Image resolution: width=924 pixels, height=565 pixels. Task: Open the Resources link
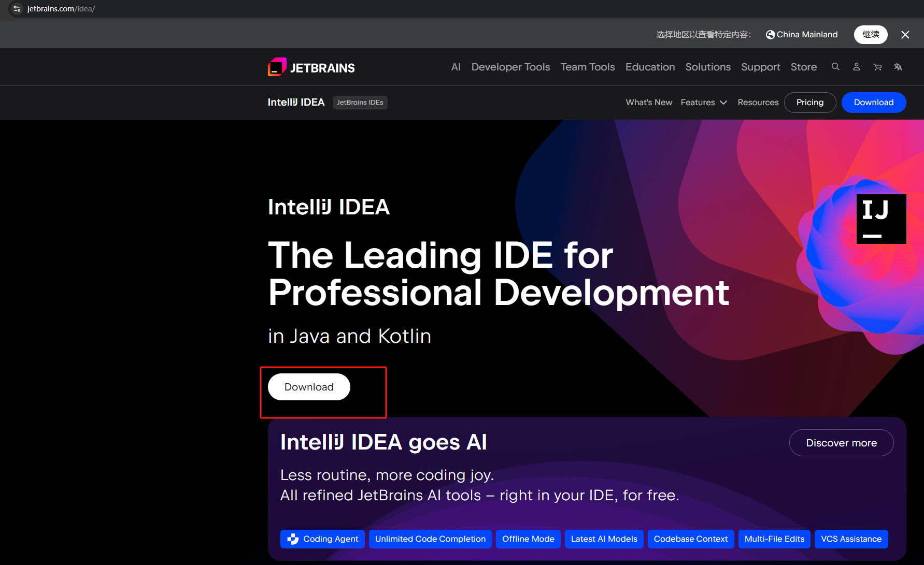pos(758,103)
